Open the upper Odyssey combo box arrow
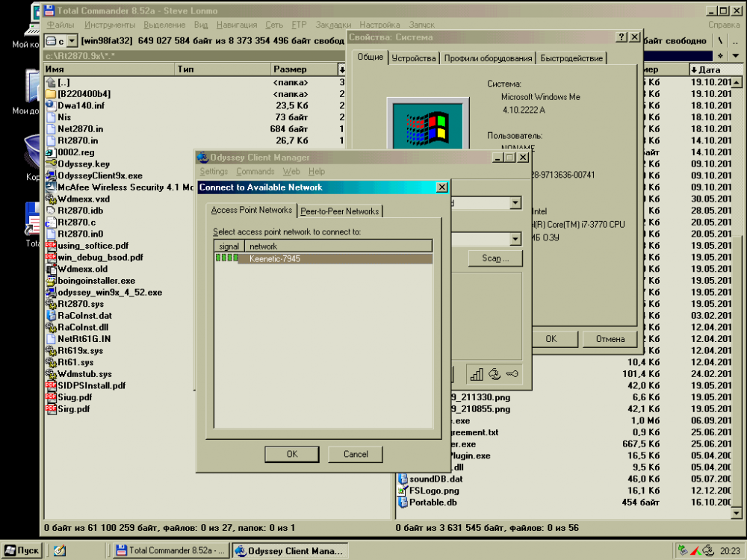Screen dimensions: 747x560 point(515,203)
